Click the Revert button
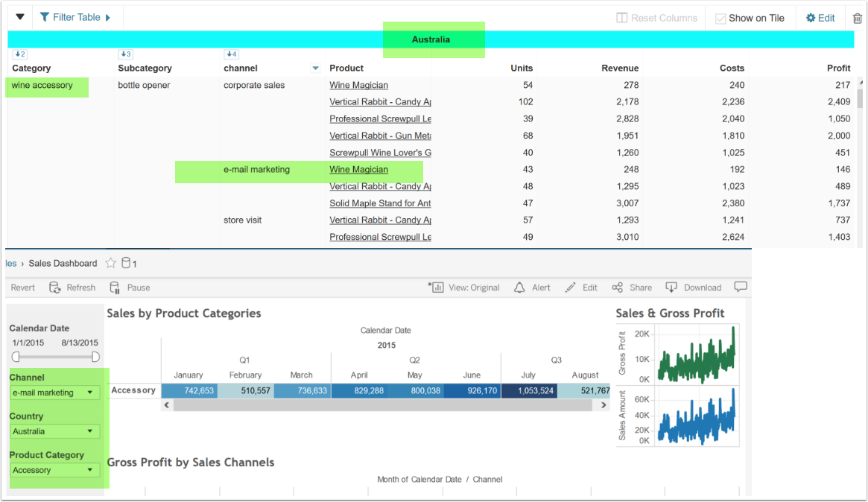The height and width of the screenshot is (502, 868). coord(23,287)
